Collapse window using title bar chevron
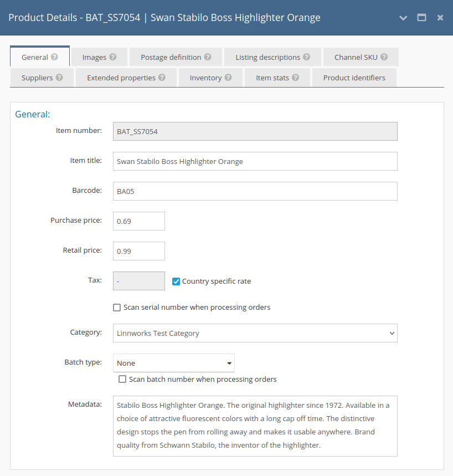The height and width of the screenshot is (476, 453). point(403,18)
